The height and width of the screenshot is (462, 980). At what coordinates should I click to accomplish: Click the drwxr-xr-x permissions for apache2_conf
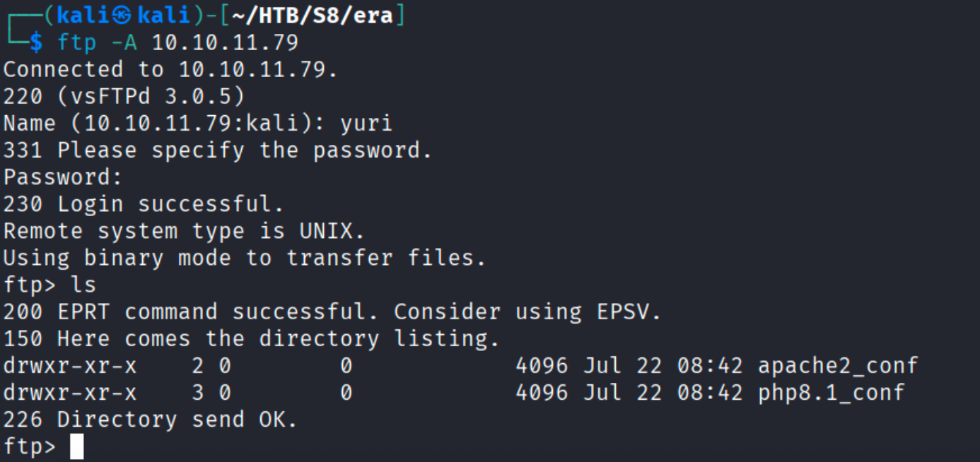(70, 366)
